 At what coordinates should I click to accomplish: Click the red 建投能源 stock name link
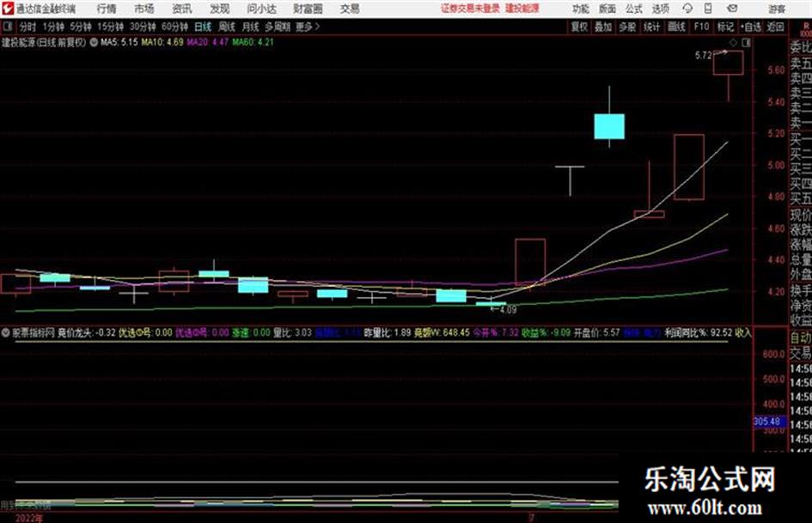pyautogui.click(x=522, y=9)
